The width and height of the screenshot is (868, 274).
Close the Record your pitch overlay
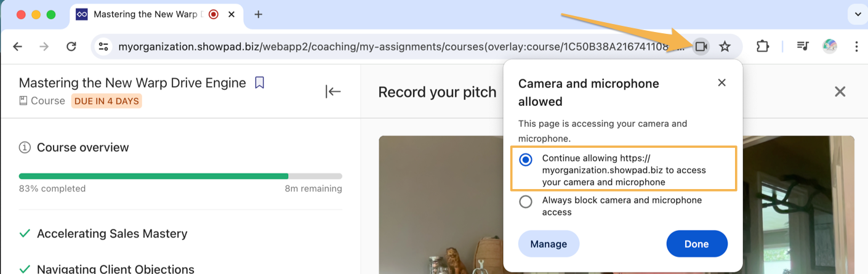(840, 92)
